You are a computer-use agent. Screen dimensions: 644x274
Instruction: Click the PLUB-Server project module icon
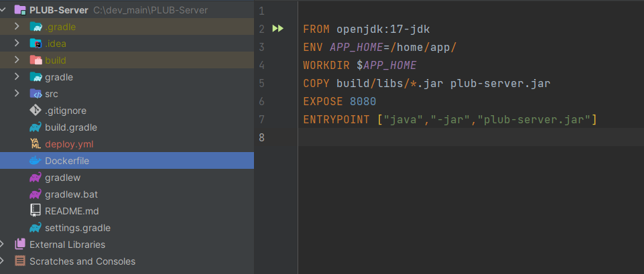coord(20,10)
